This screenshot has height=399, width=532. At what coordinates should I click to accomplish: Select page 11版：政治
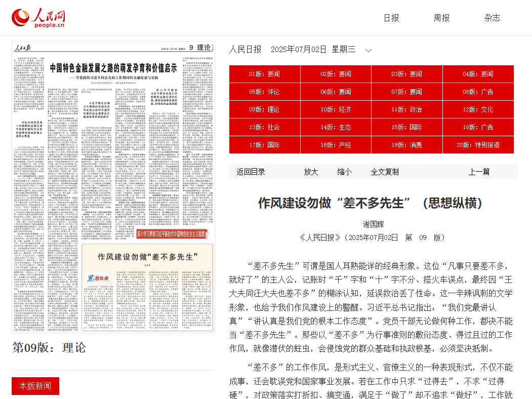tap(407, 109)
